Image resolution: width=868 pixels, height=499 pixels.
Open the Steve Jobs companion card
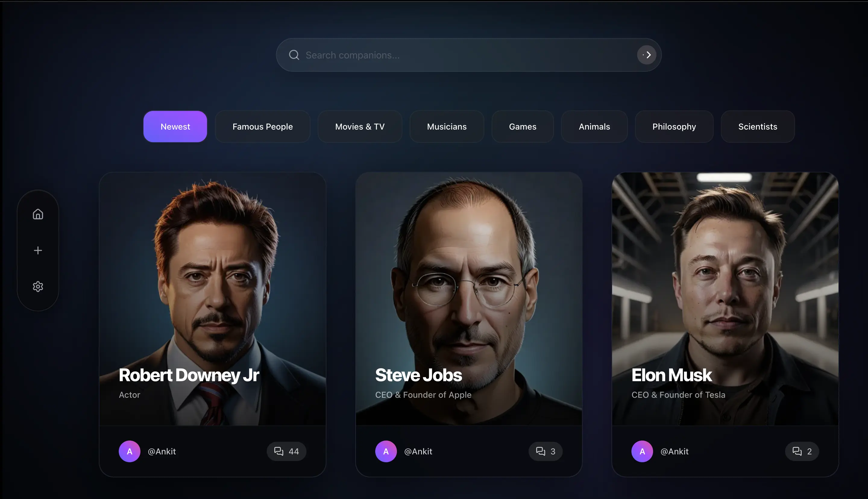[468, 298]
